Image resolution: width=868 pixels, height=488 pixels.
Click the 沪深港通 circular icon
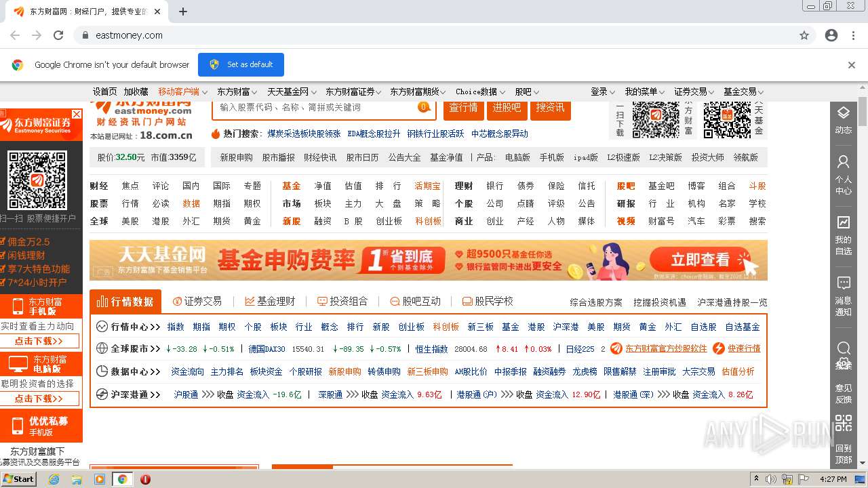(102, 394)
